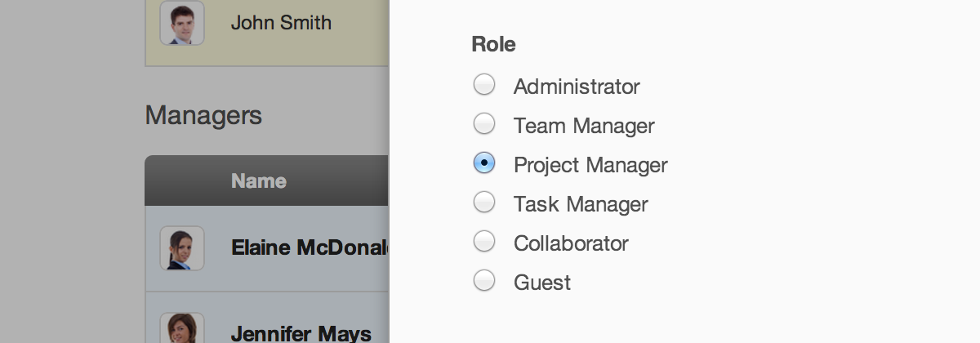Click the Managers section heading
Screen dimensions: 980x343
point(203,115)
